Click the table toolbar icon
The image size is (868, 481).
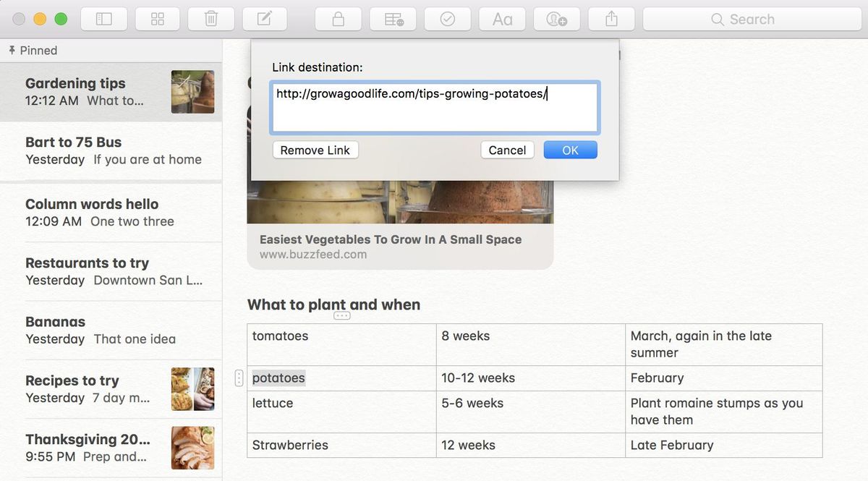[393, 20]
